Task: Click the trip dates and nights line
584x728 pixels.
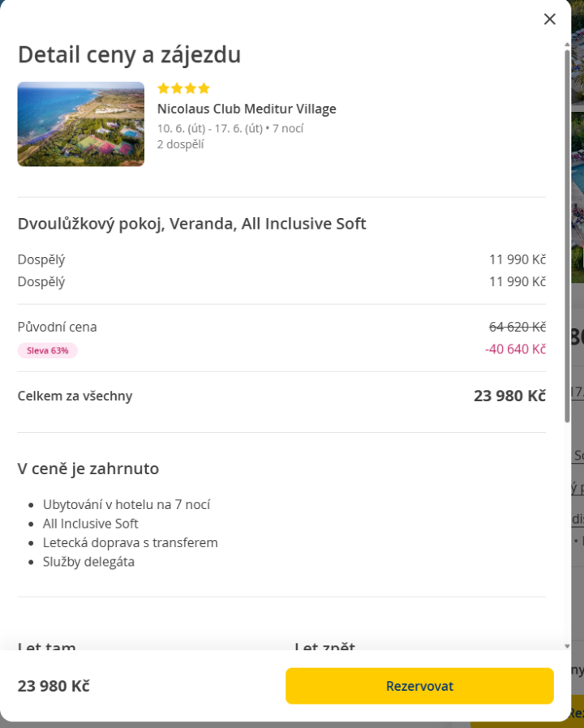Action: 230,128
